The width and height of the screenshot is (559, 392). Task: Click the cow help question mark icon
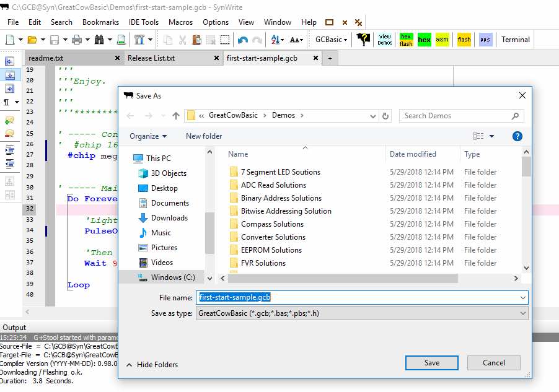pos(363,39)
